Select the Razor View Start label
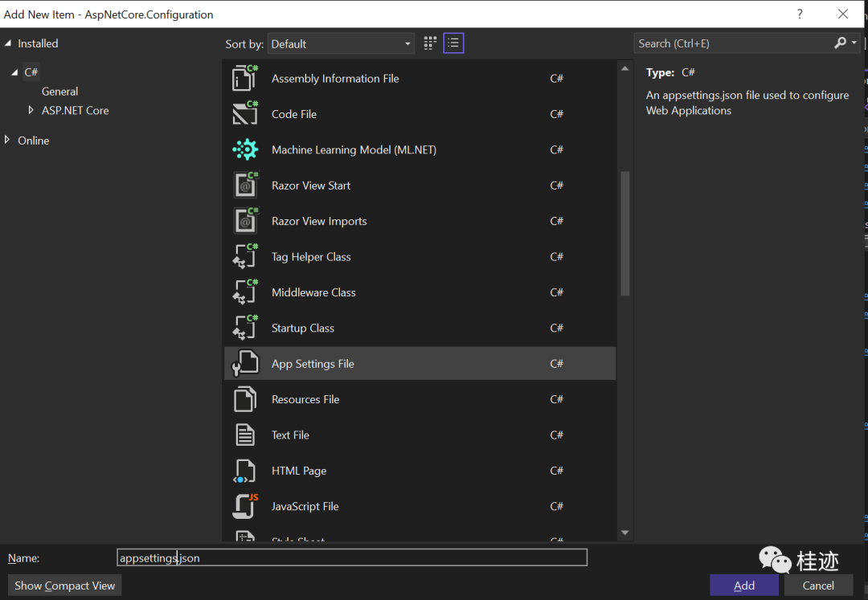Screen dimensions: 868x600 pyautogui.click(x=310, y=186)
